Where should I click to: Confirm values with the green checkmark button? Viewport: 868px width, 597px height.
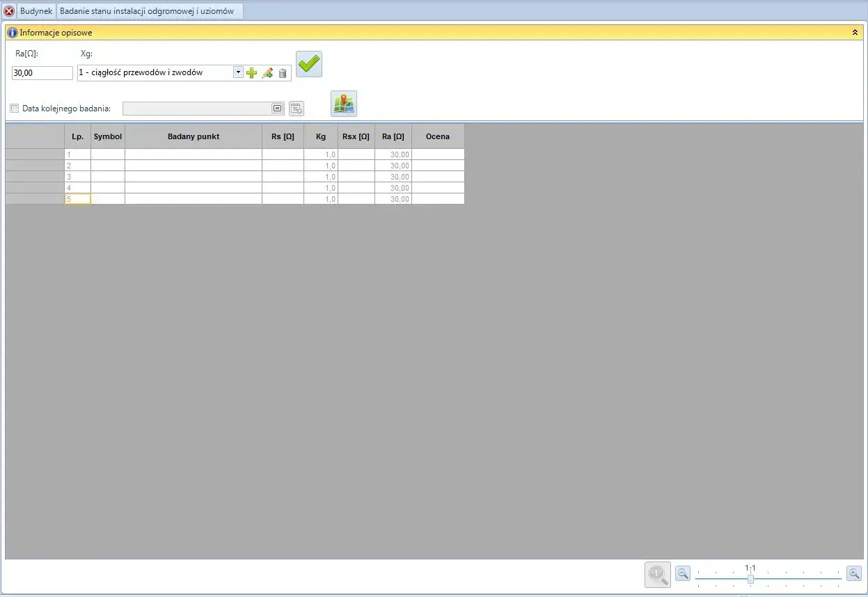309,64
